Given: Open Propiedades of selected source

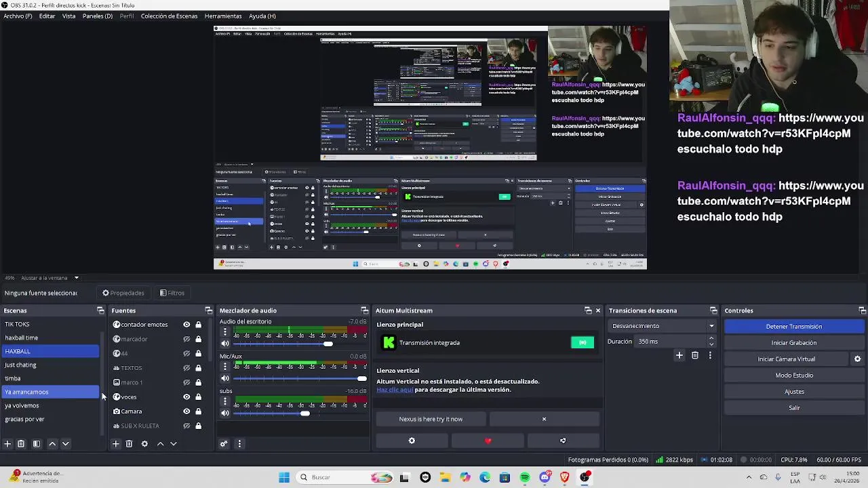Looking at the screenshot, I should coord(123,293).
